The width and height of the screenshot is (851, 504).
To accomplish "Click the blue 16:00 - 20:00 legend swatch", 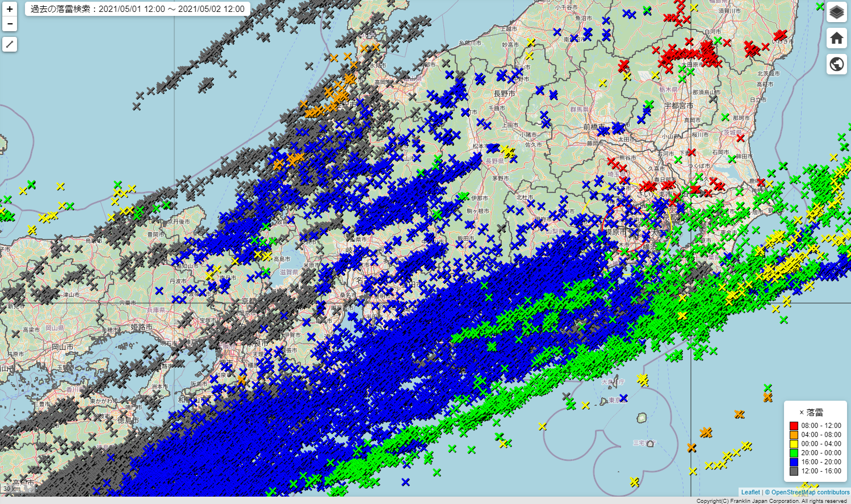I will (x=794, y=462).
